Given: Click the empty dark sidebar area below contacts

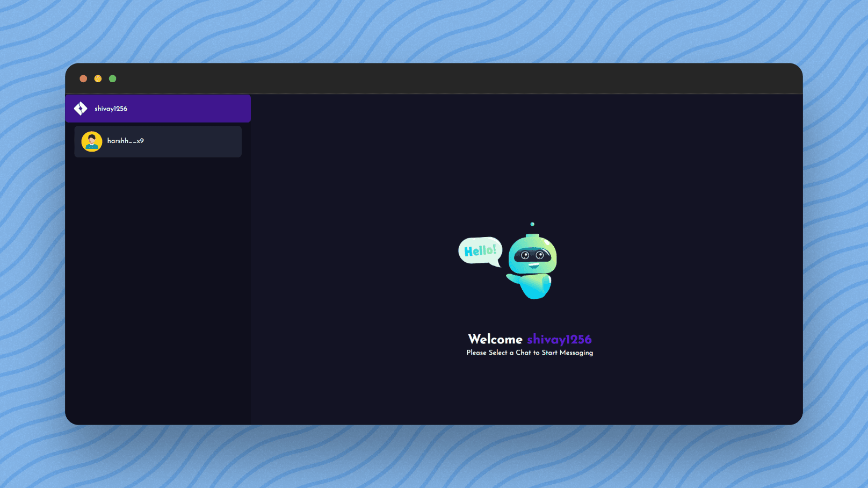Looking at the screenshot, I should pos(157,290).
